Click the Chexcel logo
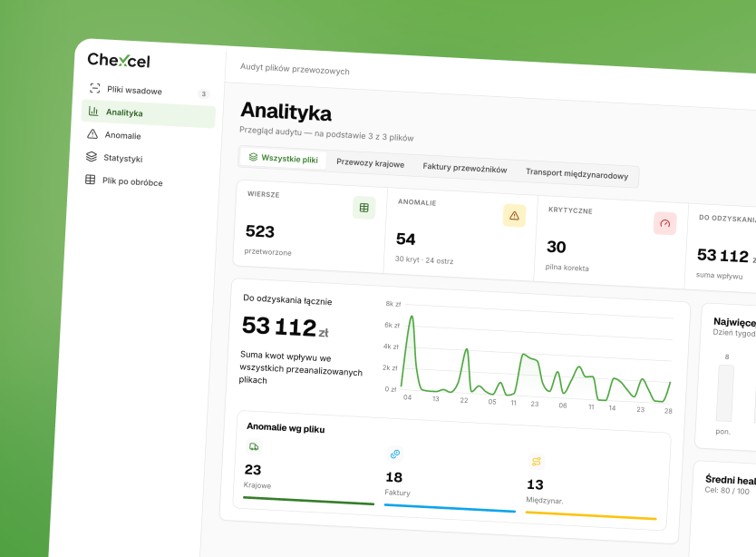The width and height of the screenshot is (756, 557). point(119,61)
